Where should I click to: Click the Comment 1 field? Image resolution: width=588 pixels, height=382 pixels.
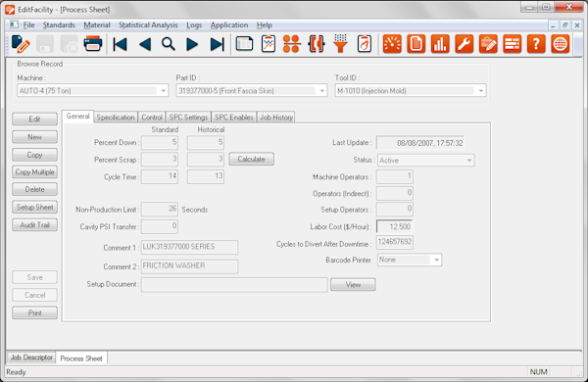[x=189, y=247]
